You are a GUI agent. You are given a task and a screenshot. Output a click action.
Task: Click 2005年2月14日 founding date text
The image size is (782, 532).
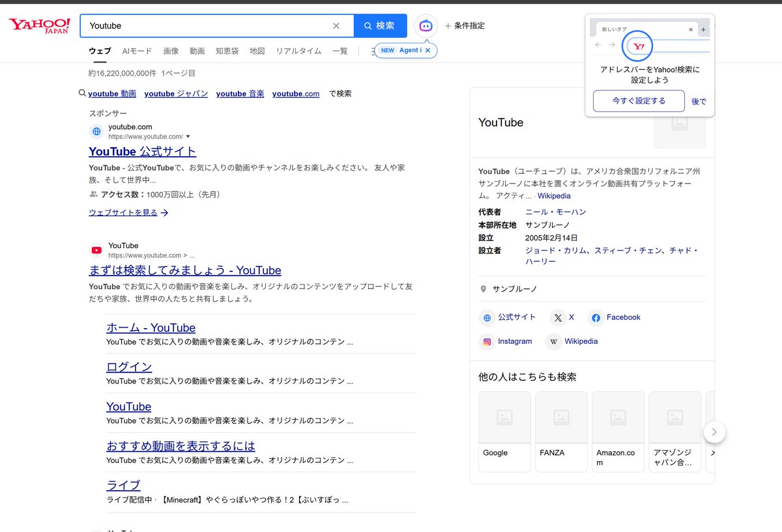551,238
